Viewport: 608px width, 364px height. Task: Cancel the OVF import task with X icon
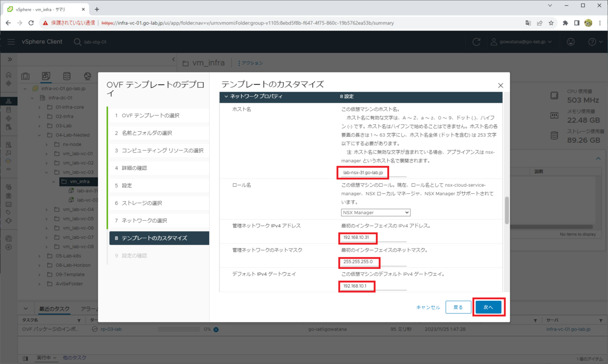pos(216,330)
